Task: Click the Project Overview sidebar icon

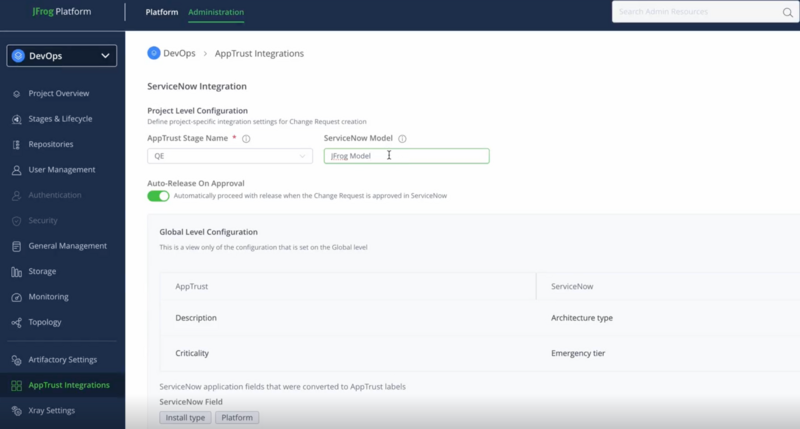Action: click(16, 94)
